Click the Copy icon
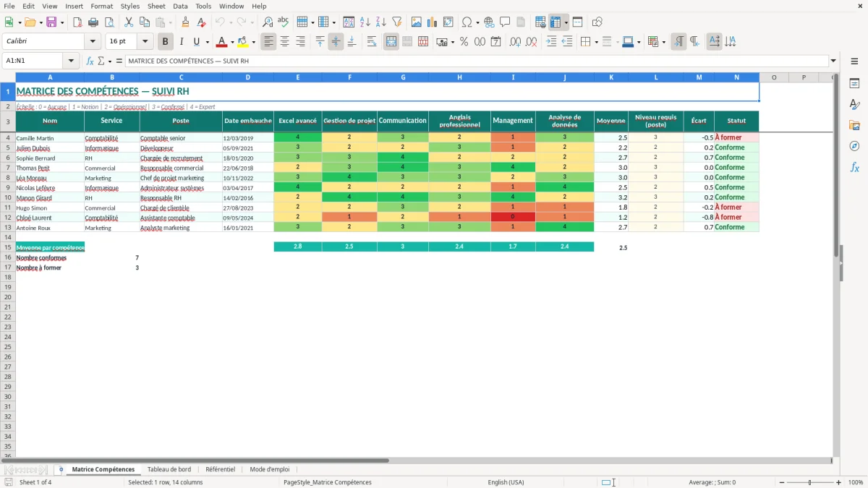868x488 pixels. 144,22
